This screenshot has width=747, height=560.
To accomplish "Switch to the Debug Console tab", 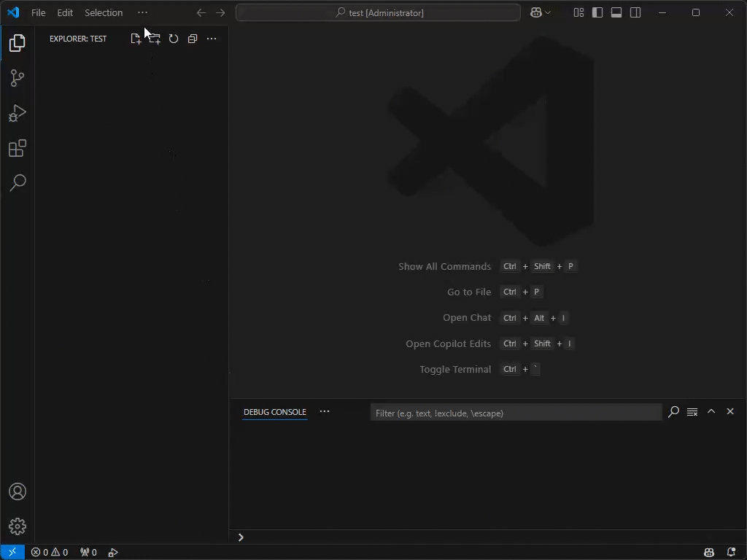I will pyautogui.click(x=274, y=412).
